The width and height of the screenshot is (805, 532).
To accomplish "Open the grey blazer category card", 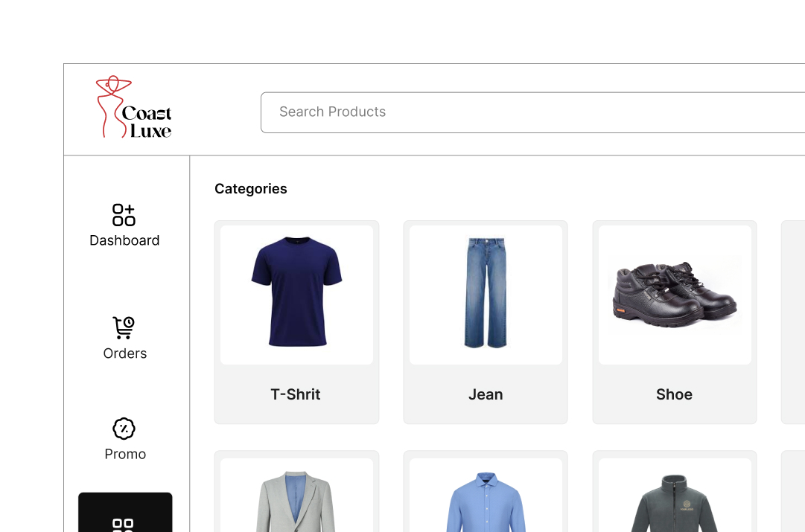I will click(x=296, y=492).
